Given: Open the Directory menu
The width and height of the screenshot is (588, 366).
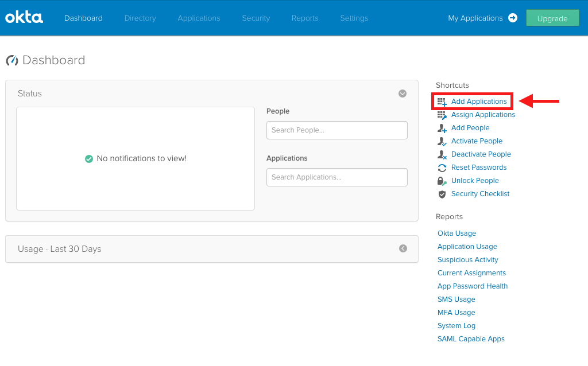Looking at the screenshot, I should click(x=140, y=18).
